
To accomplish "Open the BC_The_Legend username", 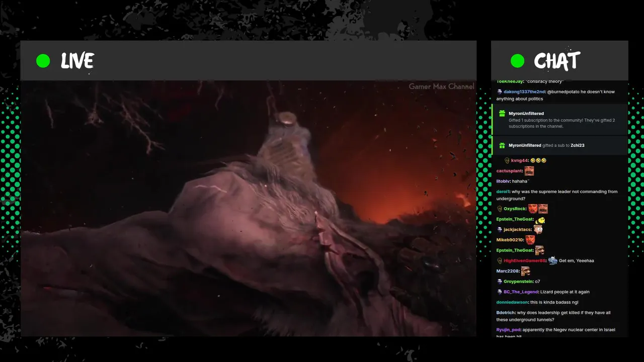I will tap(521, 292).
